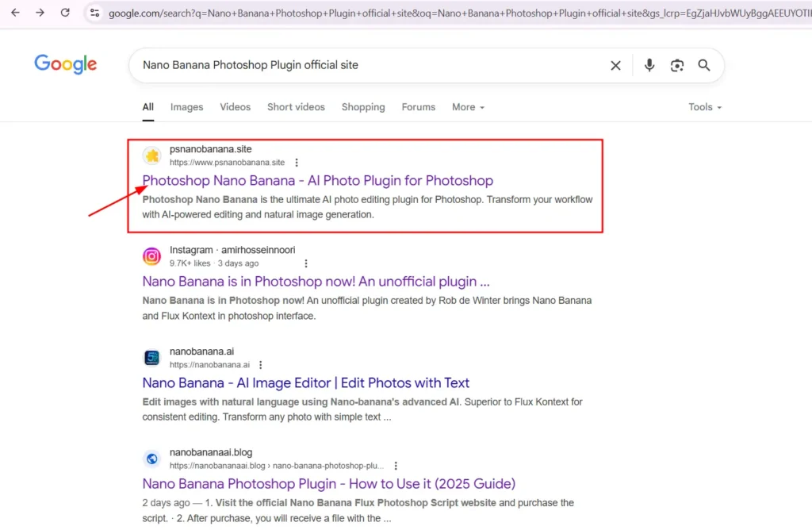Open Nano Banana Photoshop Plugin 2025 Guide link
The width and height of the screenshot is (812, 530).
(329, 483)
